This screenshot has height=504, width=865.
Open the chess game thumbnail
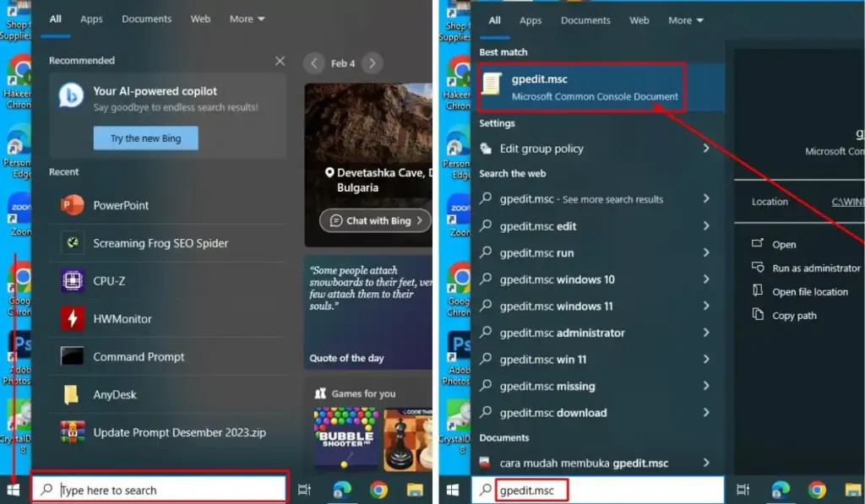click(x=408, y=440)
